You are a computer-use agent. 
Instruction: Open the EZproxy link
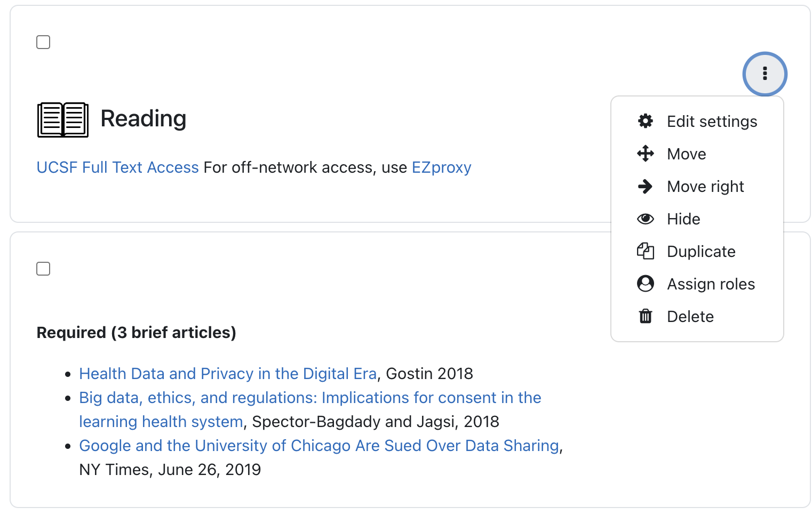point(441,167)
